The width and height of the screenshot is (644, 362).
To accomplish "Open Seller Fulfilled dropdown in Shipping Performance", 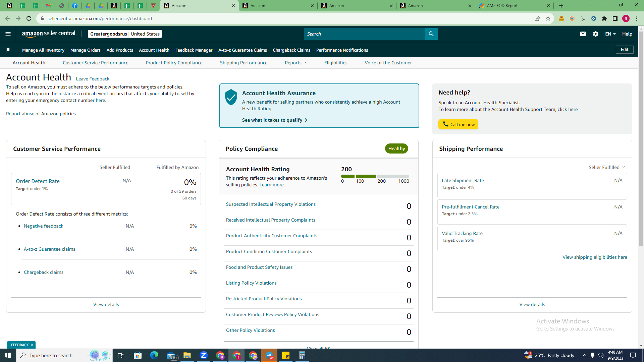I will click(x=607, y=167).
